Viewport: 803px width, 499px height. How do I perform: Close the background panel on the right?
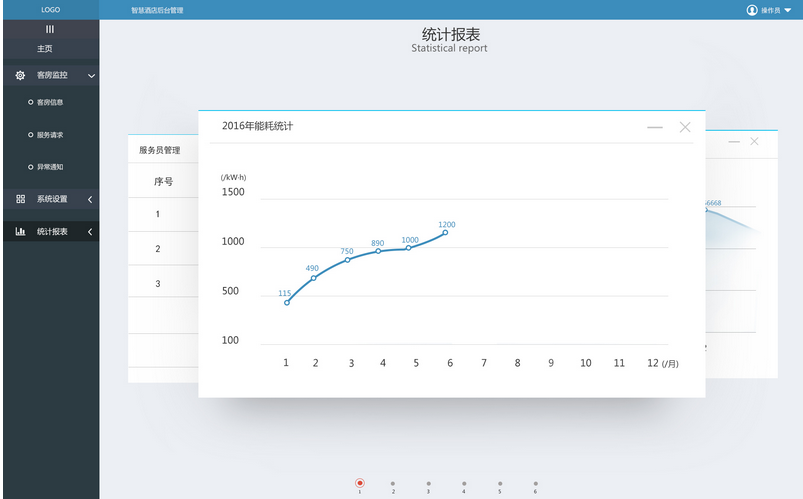click(x=754, y=142)
